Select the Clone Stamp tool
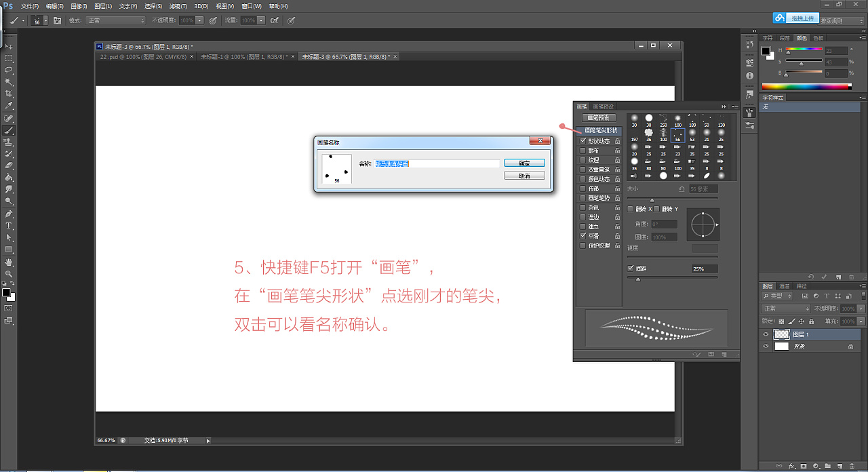 9,142
